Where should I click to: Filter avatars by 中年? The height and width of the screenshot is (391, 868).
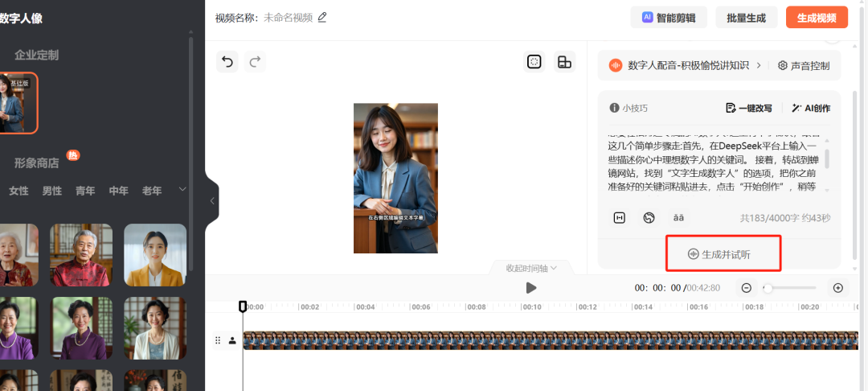point(118,191)
